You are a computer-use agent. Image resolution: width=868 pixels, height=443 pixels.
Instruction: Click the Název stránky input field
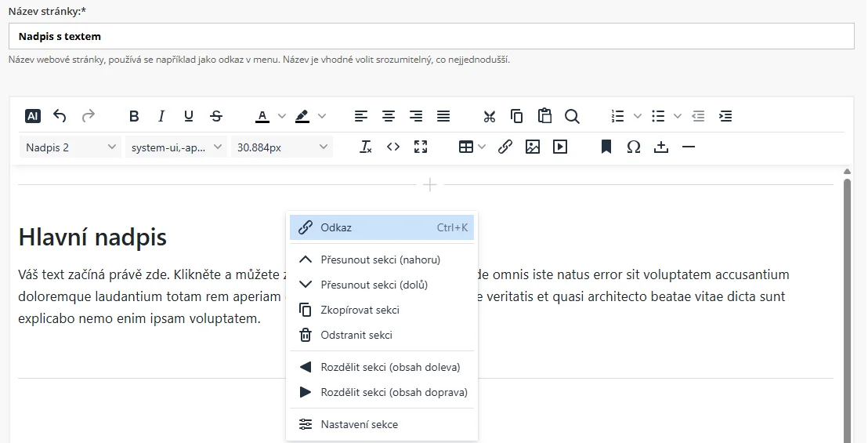tap(431, 36)
